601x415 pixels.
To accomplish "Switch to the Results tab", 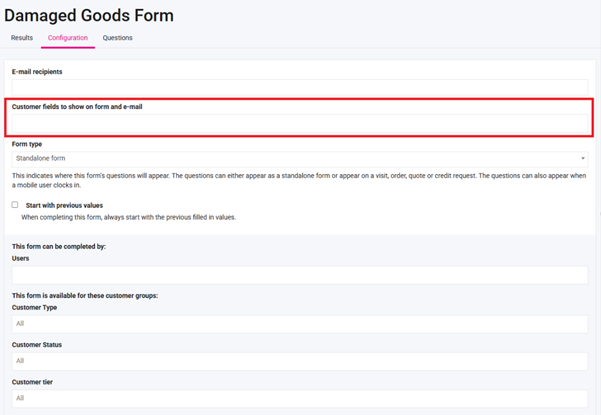I will [22, 38].
